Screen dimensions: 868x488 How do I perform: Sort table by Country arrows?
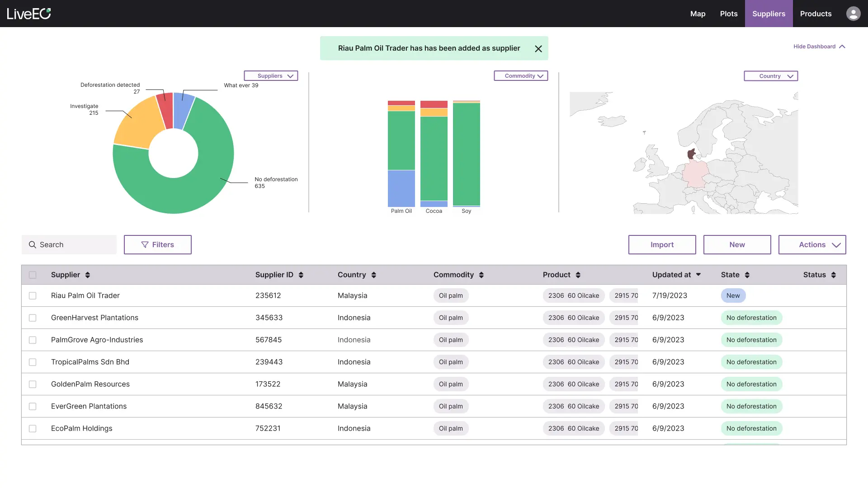[374, 275]
